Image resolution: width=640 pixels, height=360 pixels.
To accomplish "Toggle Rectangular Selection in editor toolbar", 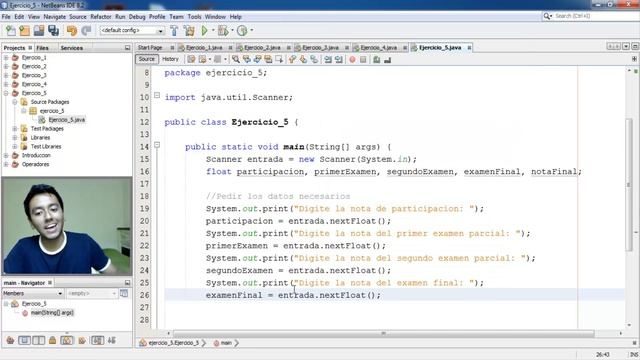I will coord(279,60).
